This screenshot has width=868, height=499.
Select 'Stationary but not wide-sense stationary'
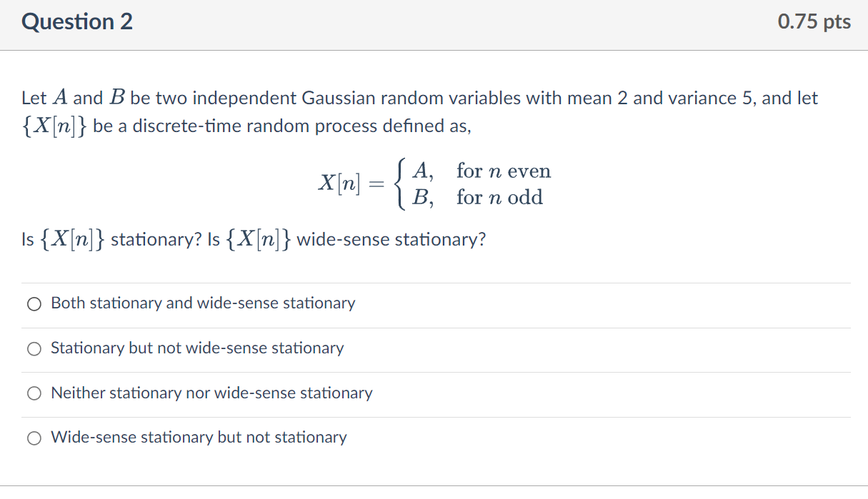pos(196,348)
